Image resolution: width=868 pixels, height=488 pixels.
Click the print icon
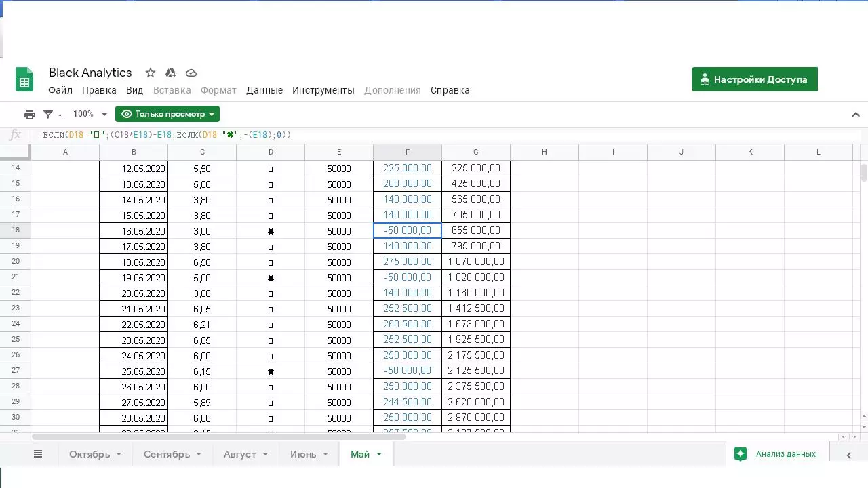30,114
